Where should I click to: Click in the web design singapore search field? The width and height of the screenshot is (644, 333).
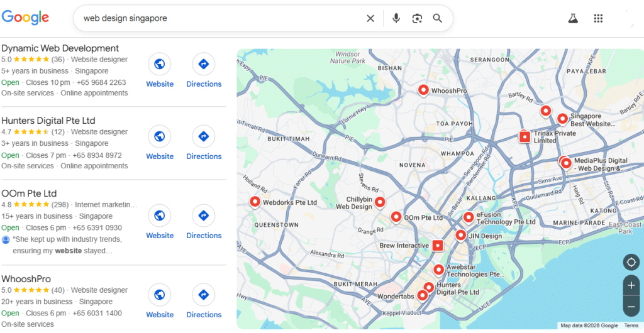(222, 18)
